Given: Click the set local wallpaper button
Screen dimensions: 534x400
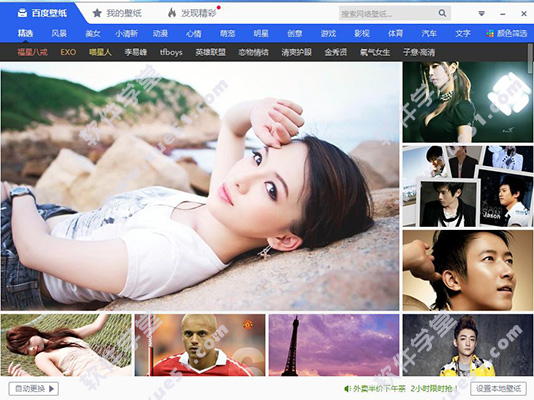Looking at the screenshot, I should (498, 388).
